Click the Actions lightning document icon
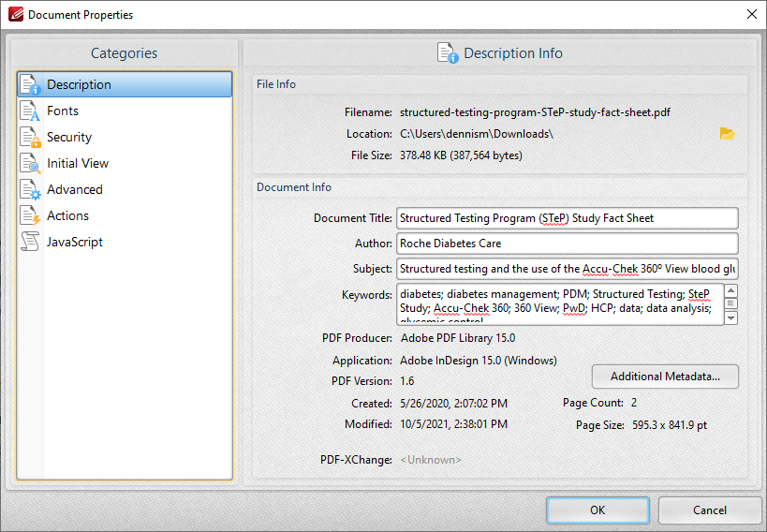 pos(30,215)
